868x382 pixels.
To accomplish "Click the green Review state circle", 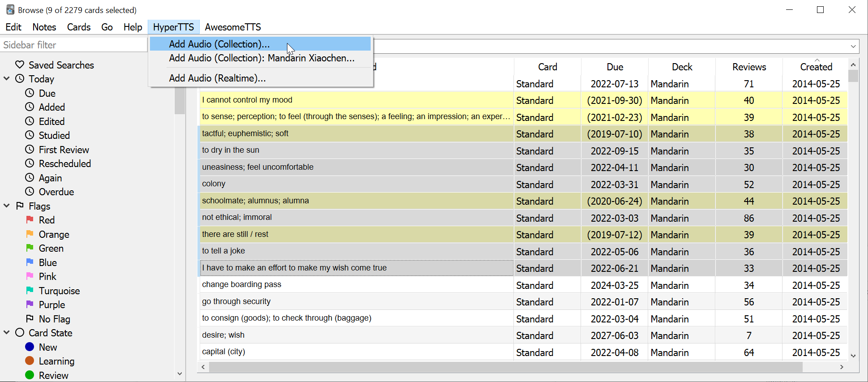I will pyautogui.click(x=30, y=375).
